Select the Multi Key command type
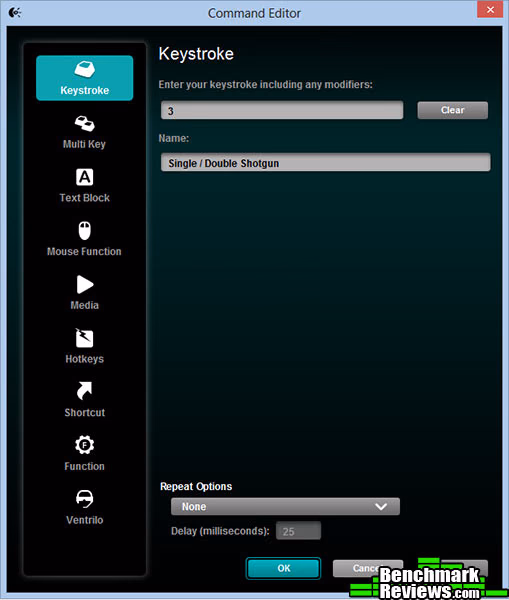The width and height of the screenshot is (509, 600). [85, 132]
